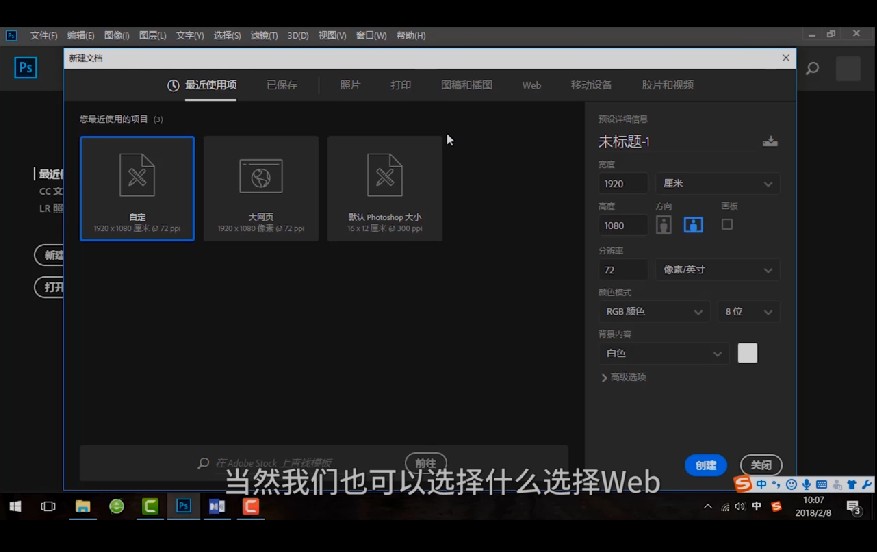Open the 编辑(E) menu
The height and width of the screenshot is (552, 877).
[81, 35]
